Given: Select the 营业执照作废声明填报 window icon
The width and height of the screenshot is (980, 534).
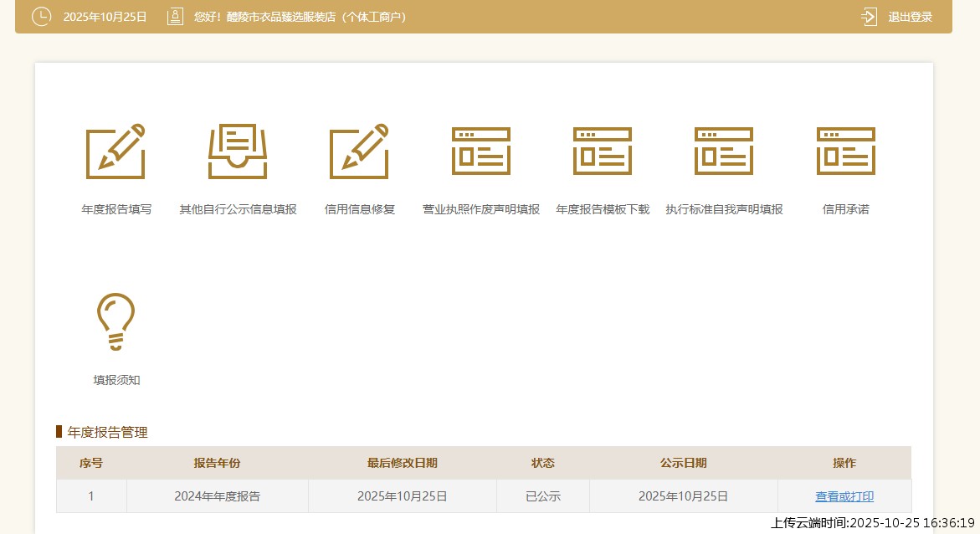Looking at the screenshot, I should [481, 151].
